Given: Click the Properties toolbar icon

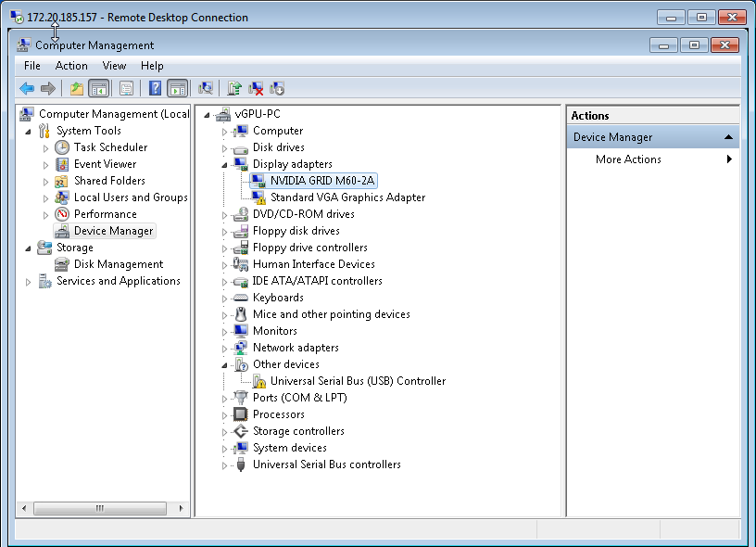Looking at the screenshot, I should (x=127, y=88).
